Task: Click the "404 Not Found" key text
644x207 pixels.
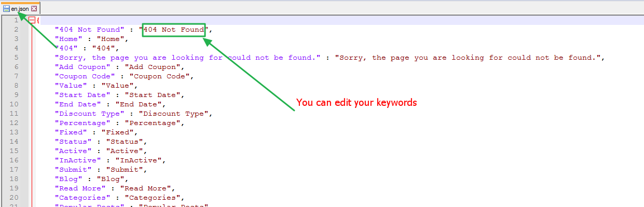Action: coord(90,30)
